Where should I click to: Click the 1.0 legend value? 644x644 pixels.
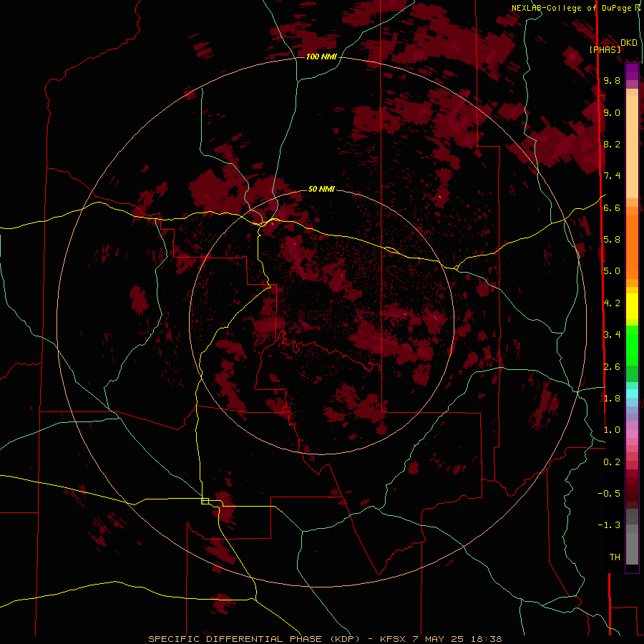point(612,430)
